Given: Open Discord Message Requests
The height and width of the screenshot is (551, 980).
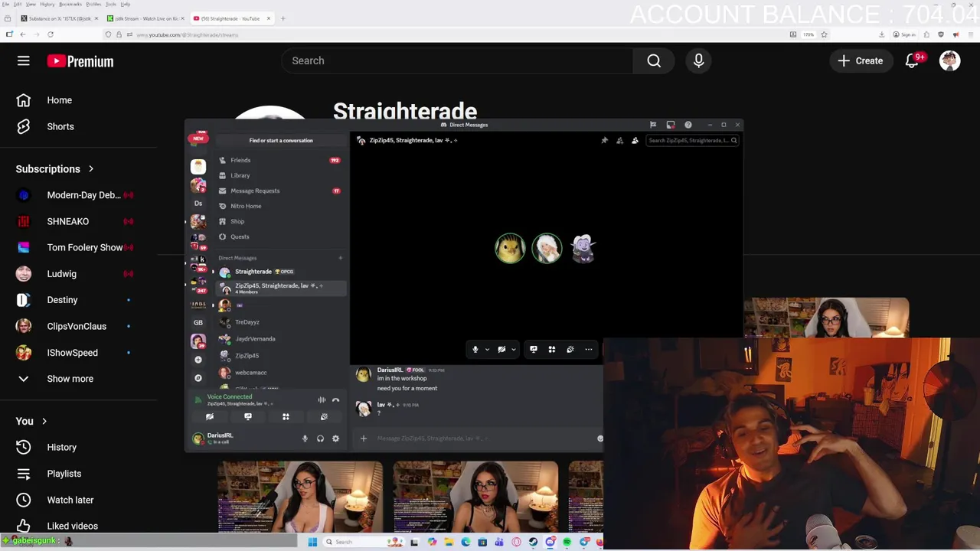Looking at the screenshot, I should pyautogui.click(x=279, y=191).
